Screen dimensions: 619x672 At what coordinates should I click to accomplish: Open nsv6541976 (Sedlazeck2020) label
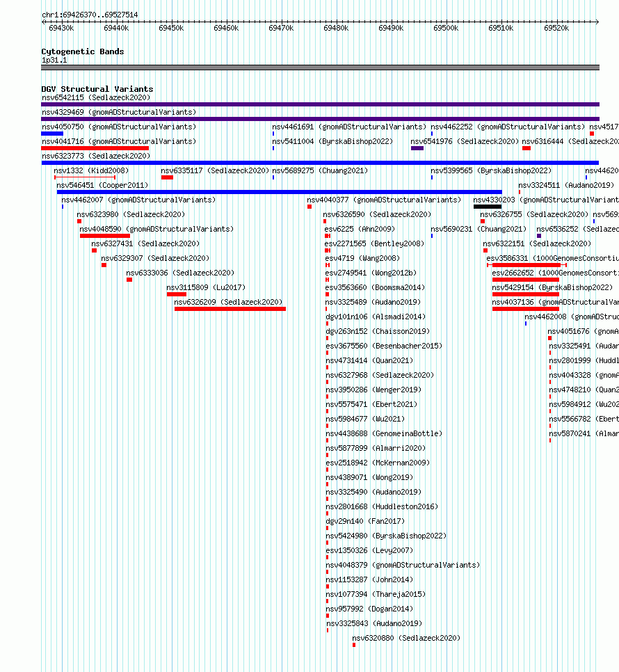coord(465,141)
